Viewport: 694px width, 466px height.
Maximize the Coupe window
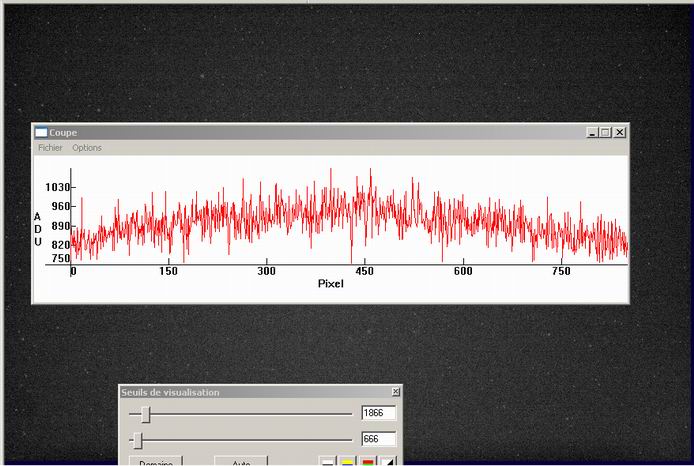[605, 132]
